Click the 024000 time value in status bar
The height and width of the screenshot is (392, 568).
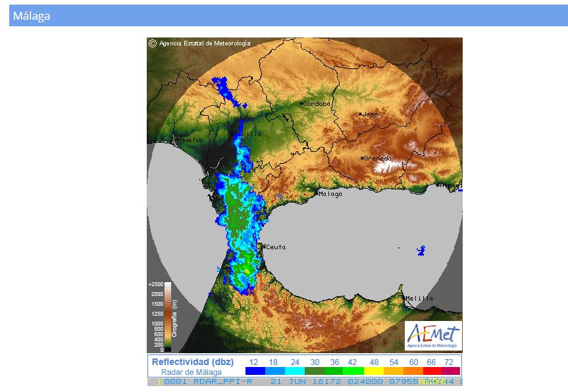365,381
